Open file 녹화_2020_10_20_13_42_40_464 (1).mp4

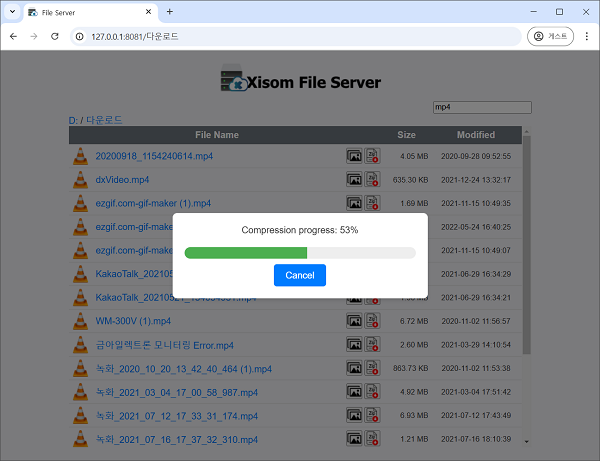pos(184,369)
